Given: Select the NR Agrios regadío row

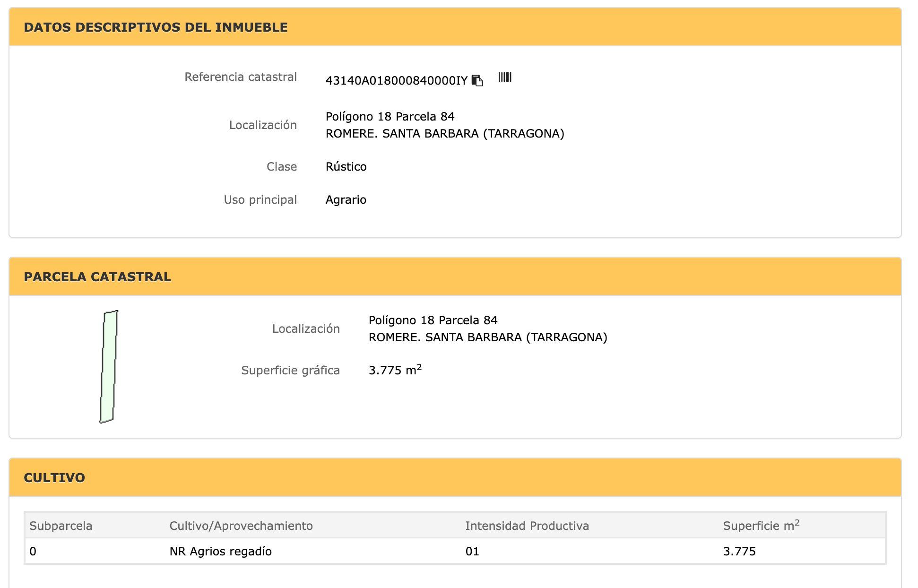Looking at the screenshot, I should pos(455,551).
